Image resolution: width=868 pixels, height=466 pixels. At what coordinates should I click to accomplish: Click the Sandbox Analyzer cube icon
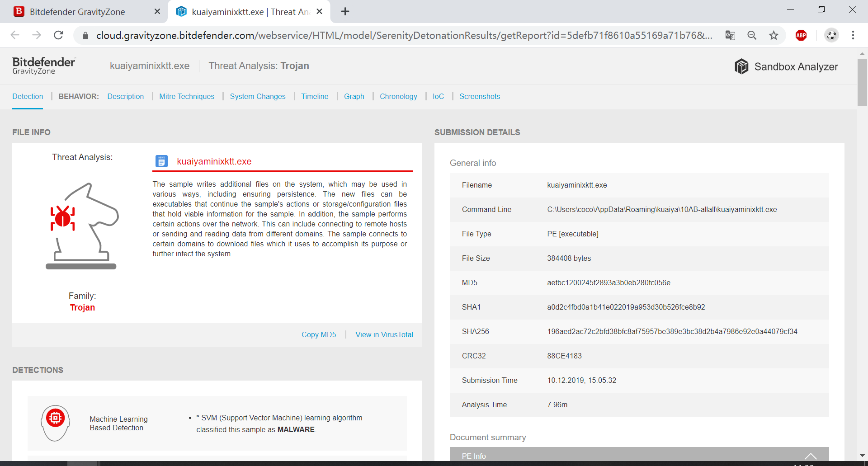(741, 66)
